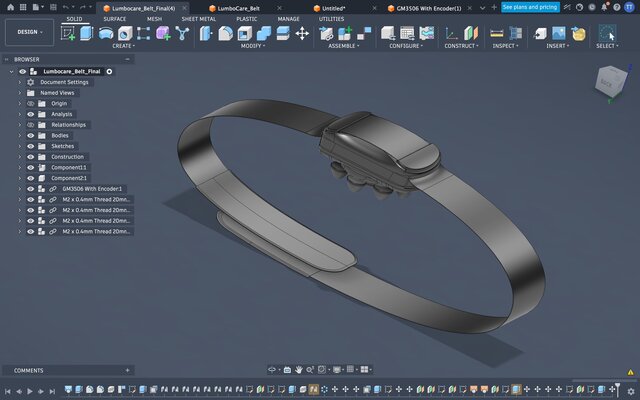Select the Combine tool
Screen dimensions: 640x400
(x=264, y=33)
